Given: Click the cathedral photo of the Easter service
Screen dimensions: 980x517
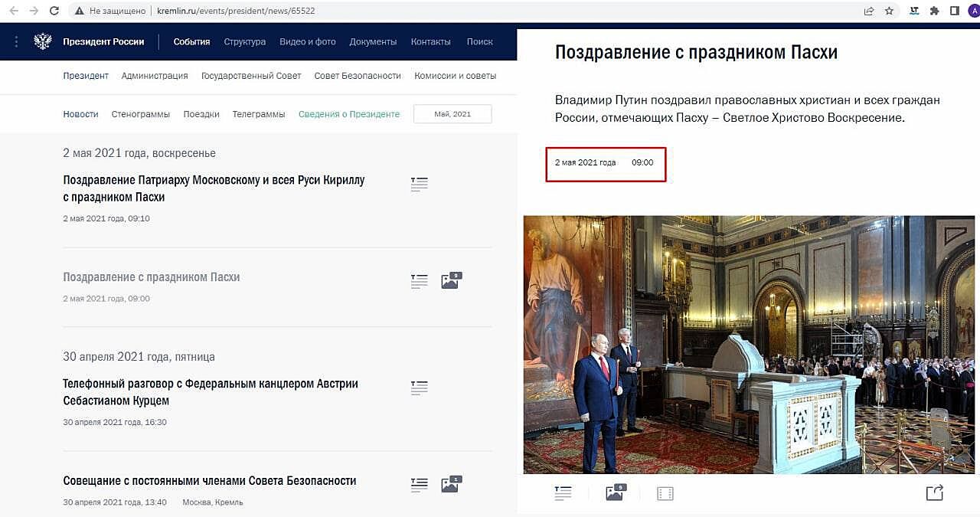Looking at the screenshot, I should (749, 345).
